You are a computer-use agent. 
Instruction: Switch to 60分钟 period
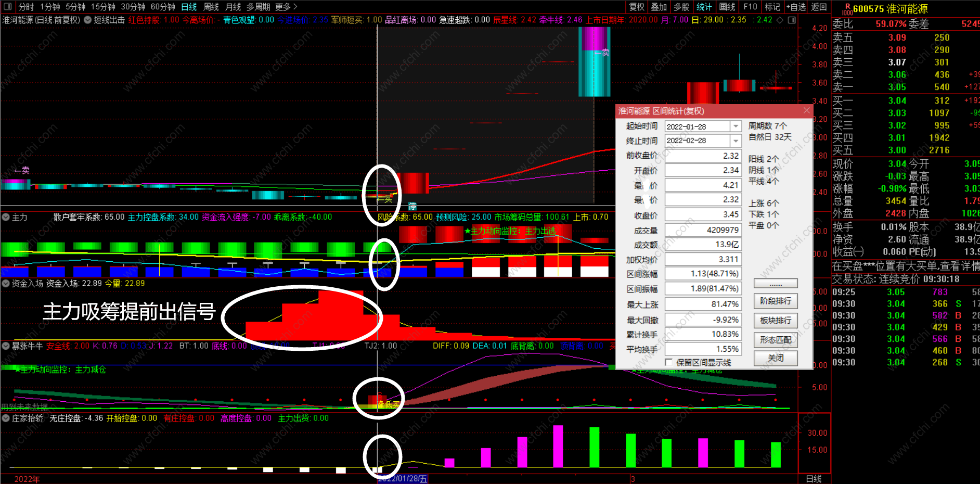coord(163,7)
